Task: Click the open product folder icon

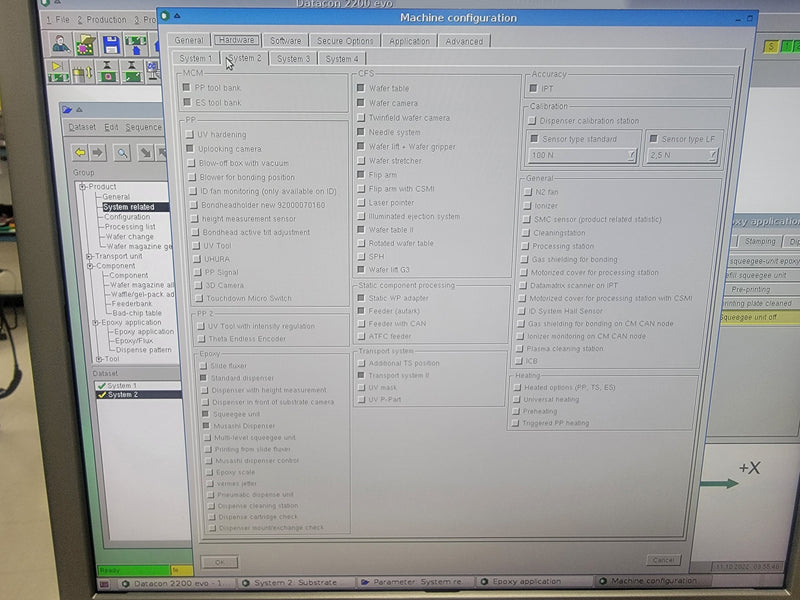Action: pos(86,44)
